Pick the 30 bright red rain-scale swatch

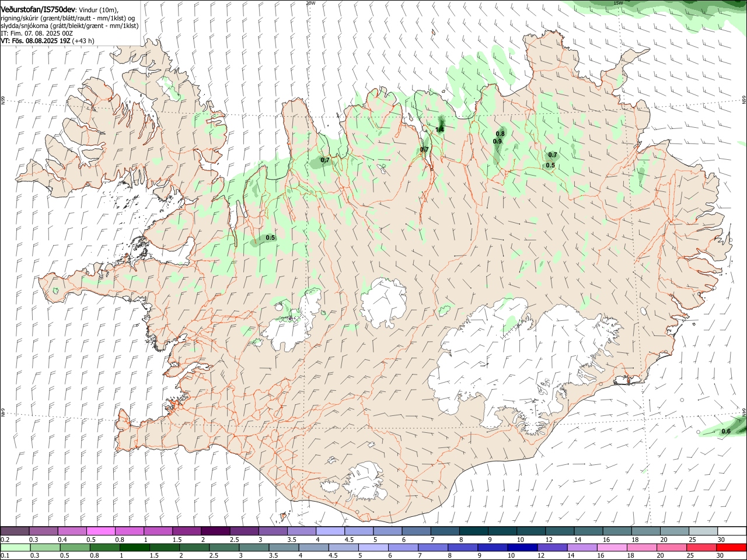731,548
